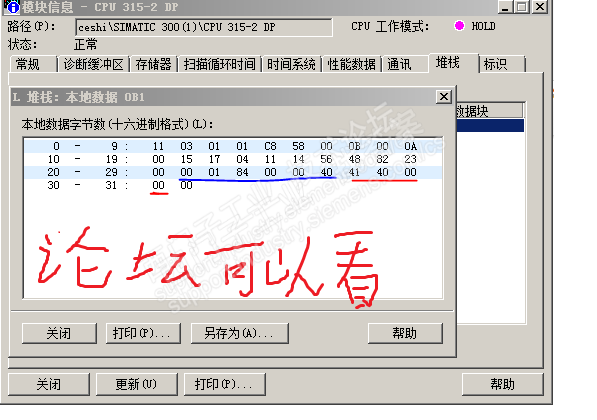
Task: Select the row for bytes 0 - 9
Action: coord(233,146)
